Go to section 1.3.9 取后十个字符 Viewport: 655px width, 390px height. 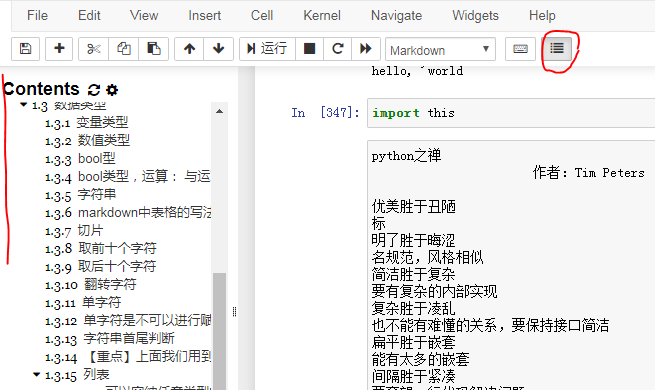click(101, 266)
